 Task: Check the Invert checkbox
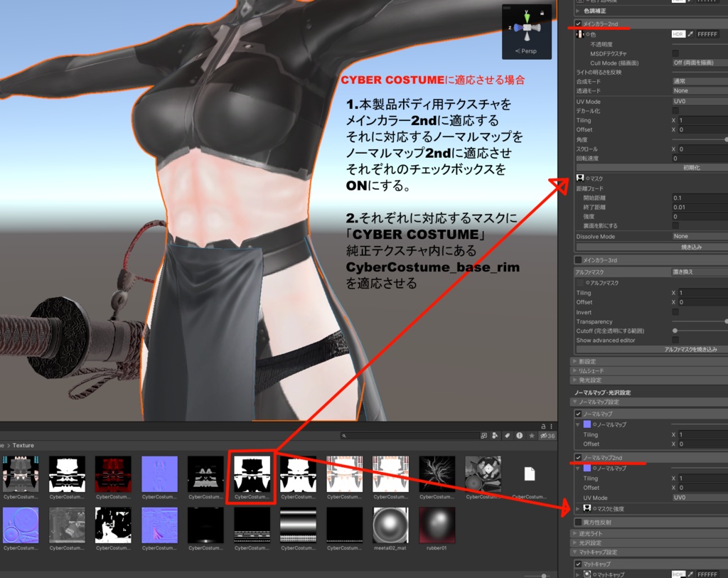pos(675,312)
